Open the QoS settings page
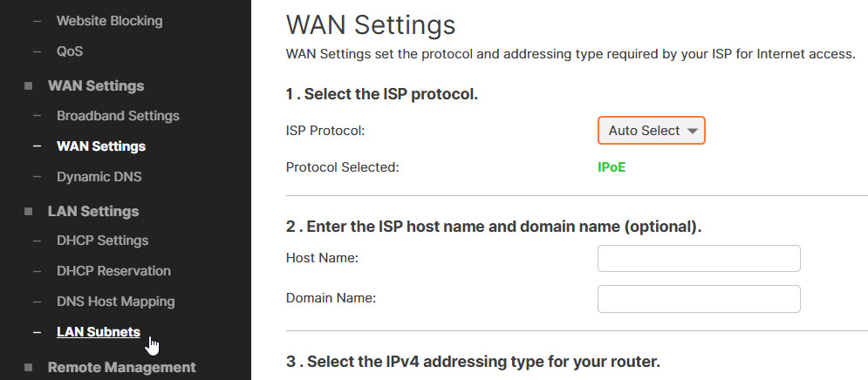Screen dimensions: 868x380 pos(70,51)
